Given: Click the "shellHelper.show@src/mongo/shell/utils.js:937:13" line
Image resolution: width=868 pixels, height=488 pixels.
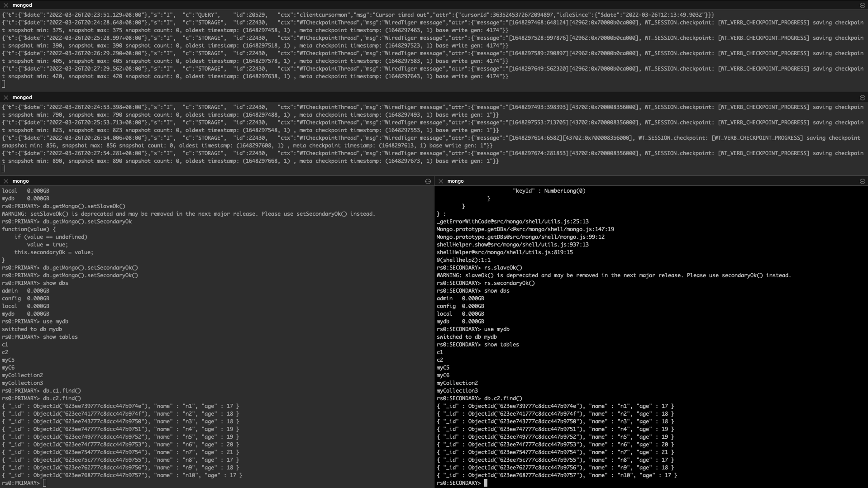Looking at the screenshot, I should [x=513, y=245].
